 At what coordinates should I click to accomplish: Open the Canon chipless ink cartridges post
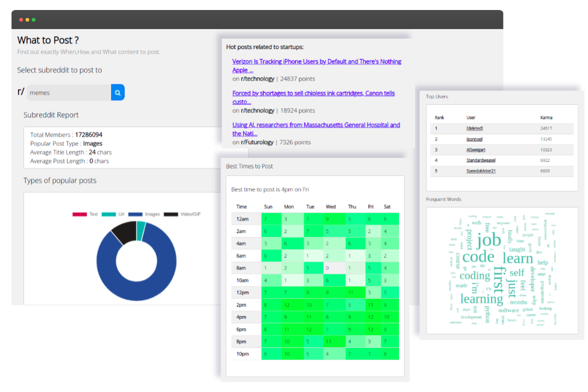coord(313,93)
